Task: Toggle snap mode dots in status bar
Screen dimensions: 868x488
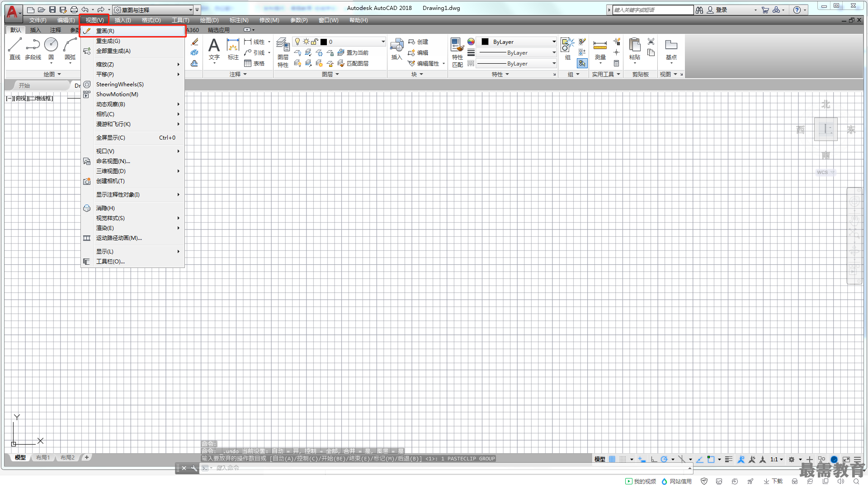Action: click(x=623, y=459)
